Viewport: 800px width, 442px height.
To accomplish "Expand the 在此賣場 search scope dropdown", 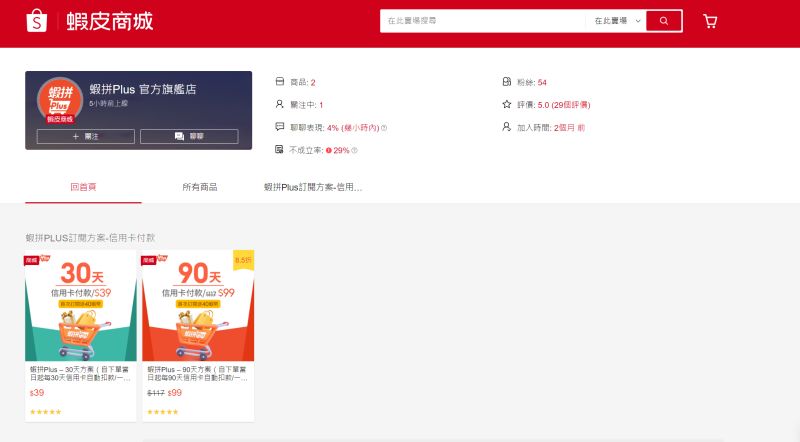I will coord(617,21).
